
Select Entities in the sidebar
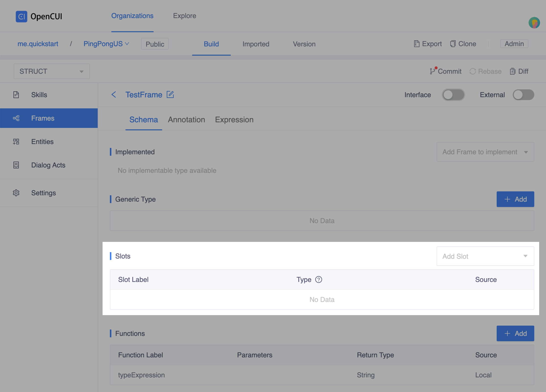tap(42, 142)
